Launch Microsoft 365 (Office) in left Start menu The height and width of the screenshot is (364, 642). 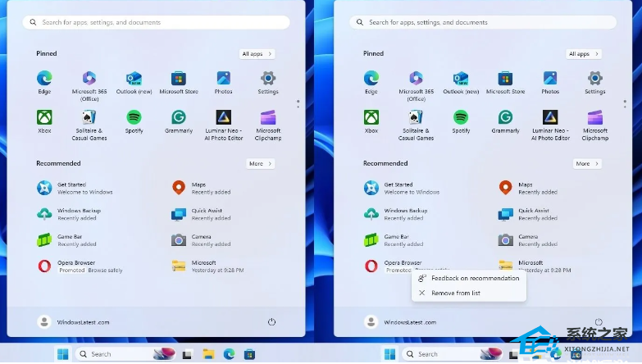coord(89,85)
